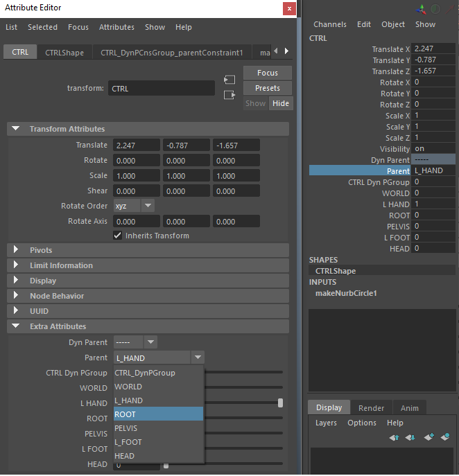The height and width of the screenshot is (476, 459).
Task: Choose L_FOOT in the Parent list
Action: tap(158, 442)
